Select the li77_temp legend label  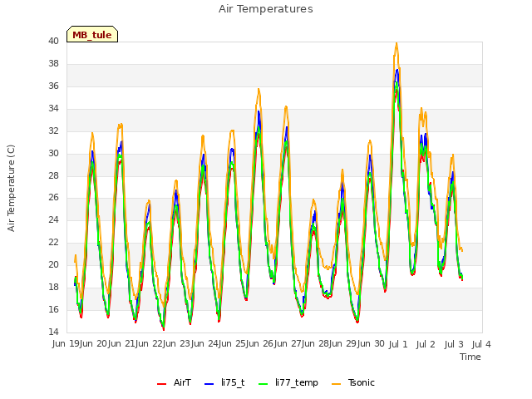coord(297,382)
